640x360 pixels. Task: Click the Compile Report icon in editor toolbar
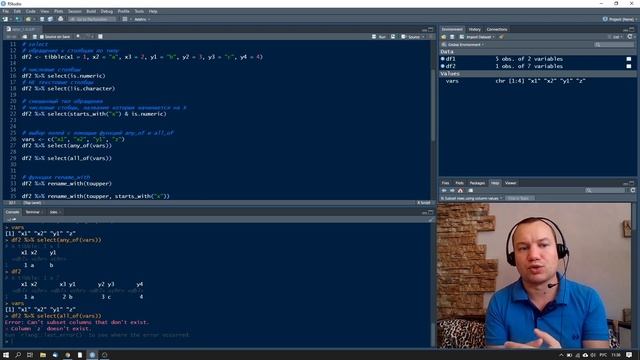(100, 37)
